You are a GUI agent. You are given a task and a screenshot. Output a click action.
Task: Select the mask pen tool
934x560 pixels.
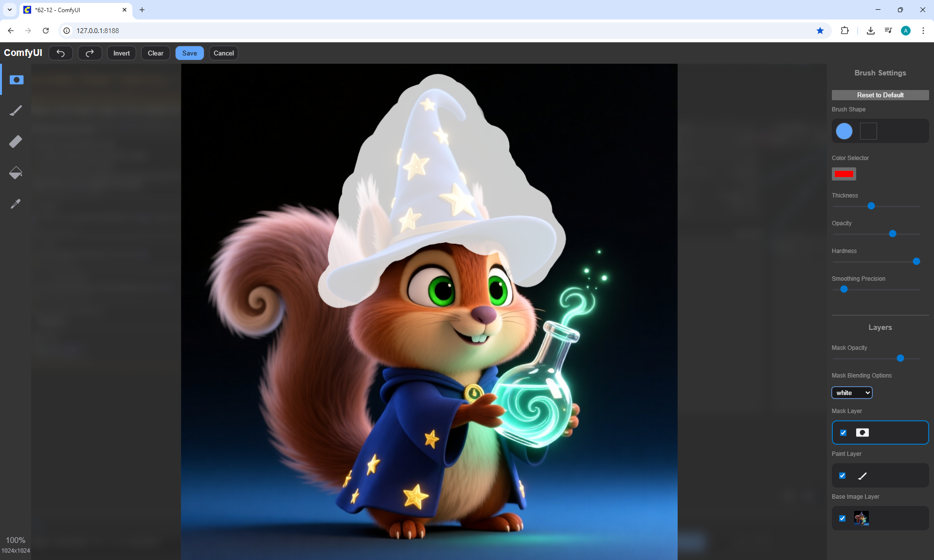pyautogui.click(x=16, y=80)
